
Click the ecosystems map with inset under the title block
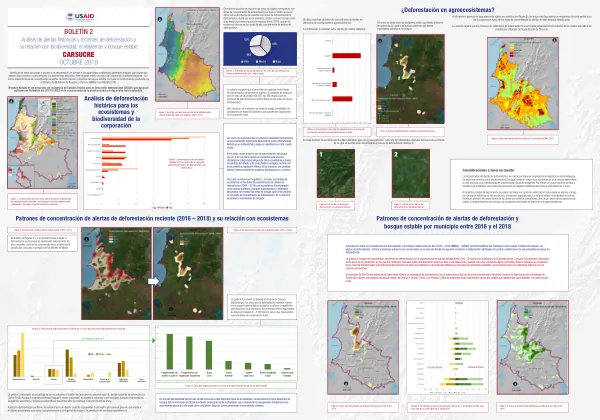(42, 142)
